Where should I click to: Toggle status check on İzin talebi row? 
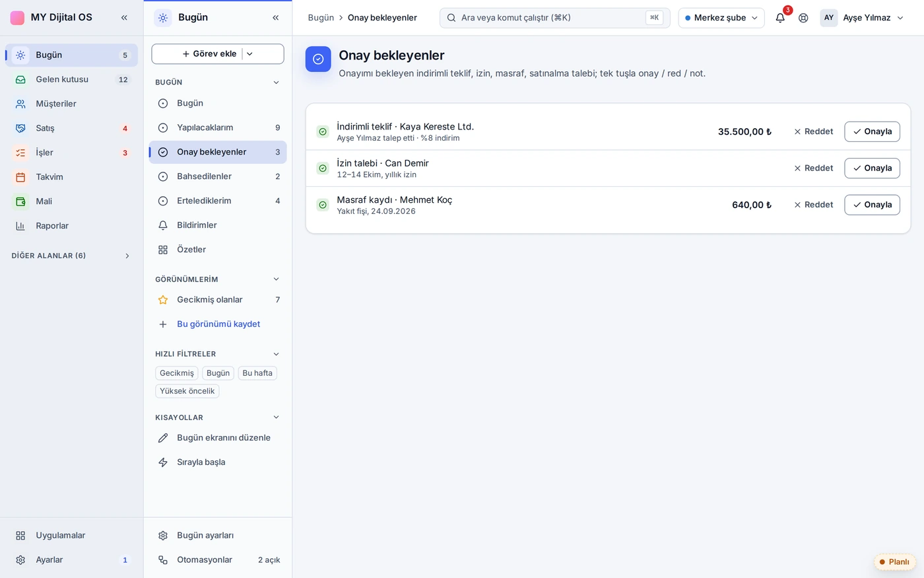click(323, 168)
